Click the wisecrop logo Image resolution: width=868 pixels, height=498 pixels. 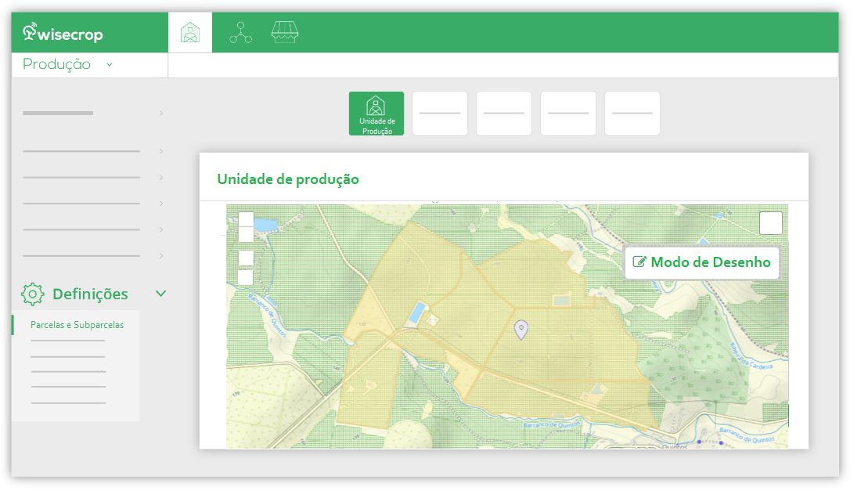coord(63,33)
